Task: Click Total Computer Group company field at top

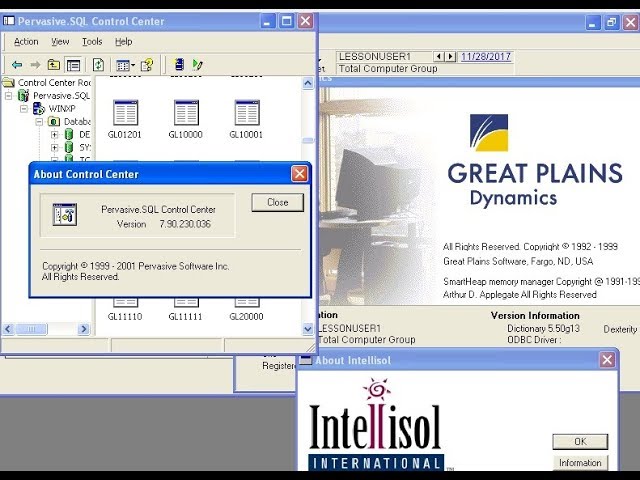Action: tap(424, 69)
